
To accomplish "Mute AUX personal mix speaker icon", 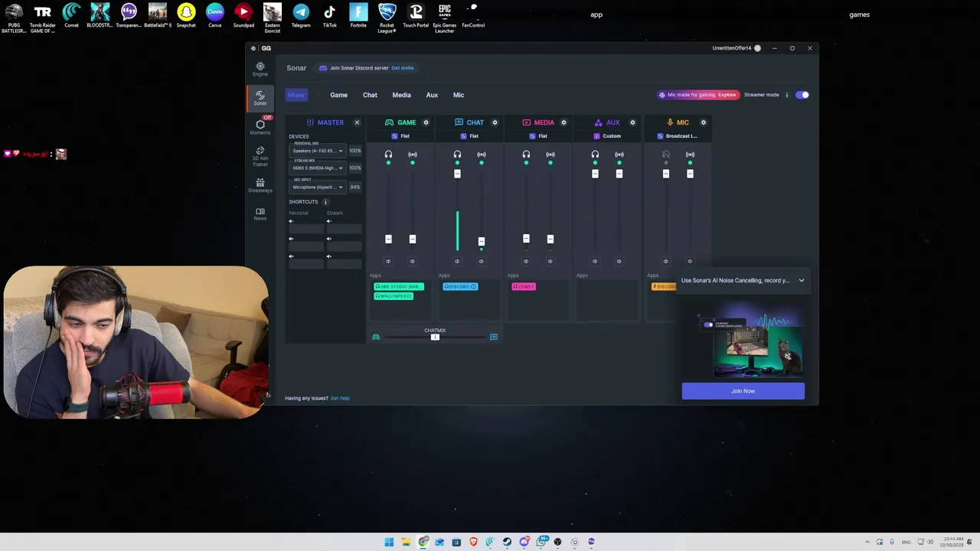I will (x=595, y=261).
